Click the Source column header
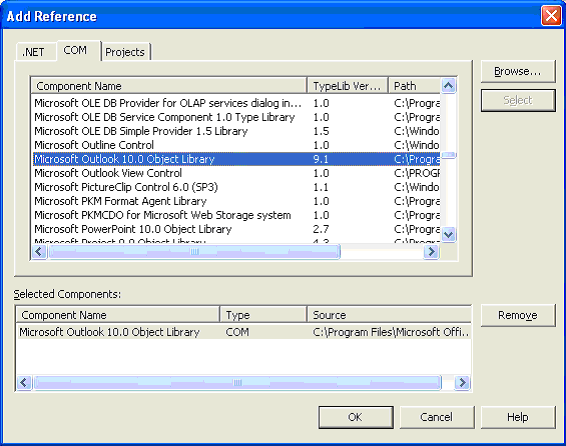This screenshot has width=566, height=446. (389, 315)
